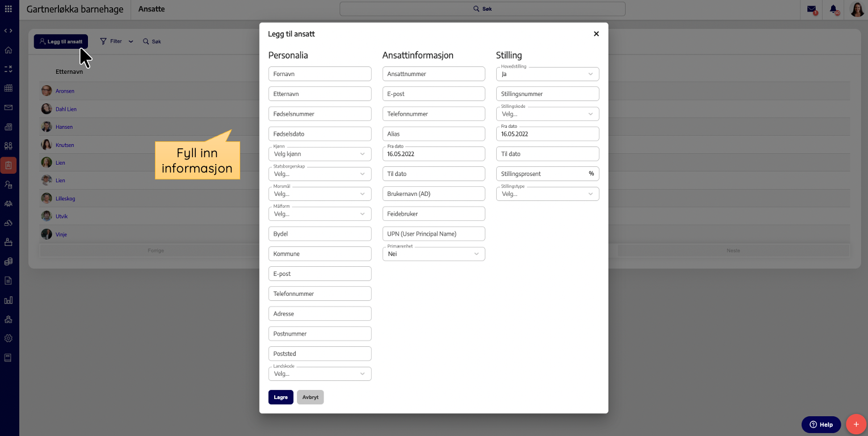868x436 pixels.
Task: Open employee Dahl Lien in the list
Action: coord(66,109)
